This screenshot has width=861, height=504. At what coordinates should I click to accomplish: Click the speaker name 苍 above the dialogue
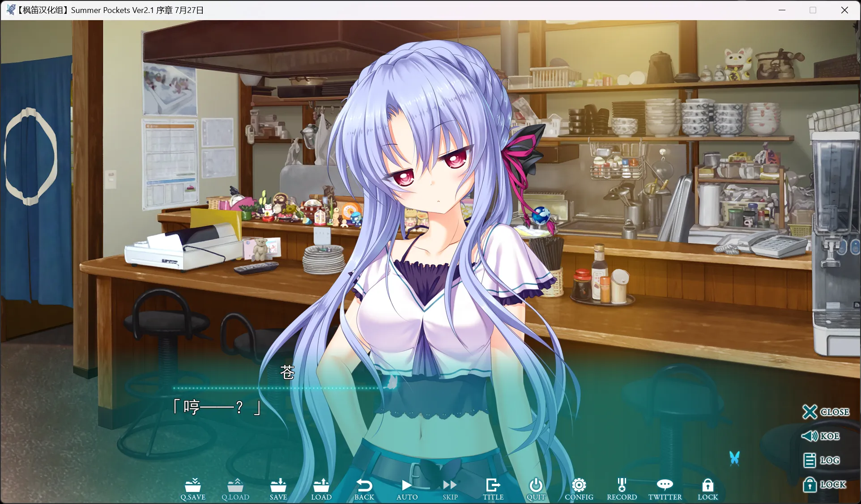click(287, 372)
